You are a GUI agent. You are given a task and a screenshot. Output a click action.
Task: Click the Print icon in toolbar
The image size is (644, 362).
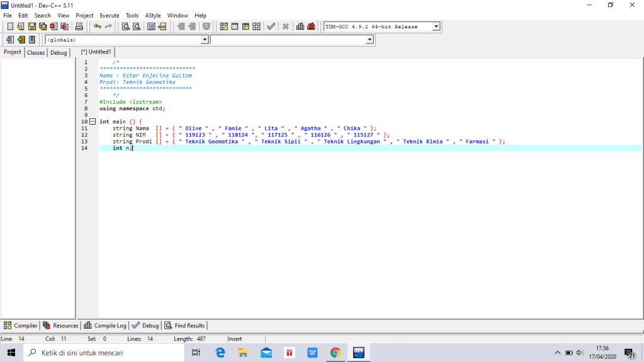tap(79, 26)
